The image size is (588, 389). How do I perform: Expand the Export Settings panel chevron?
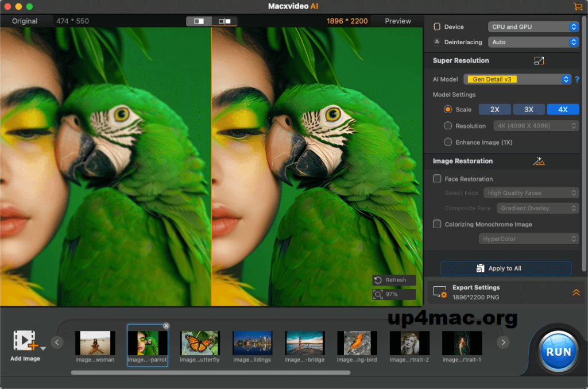(576, 292)
